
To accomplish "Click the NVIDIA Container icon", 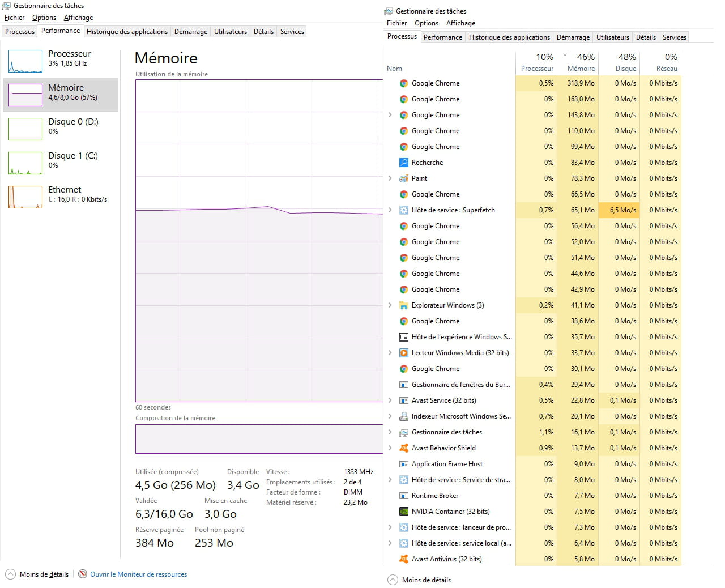I will tap(404, 512).
